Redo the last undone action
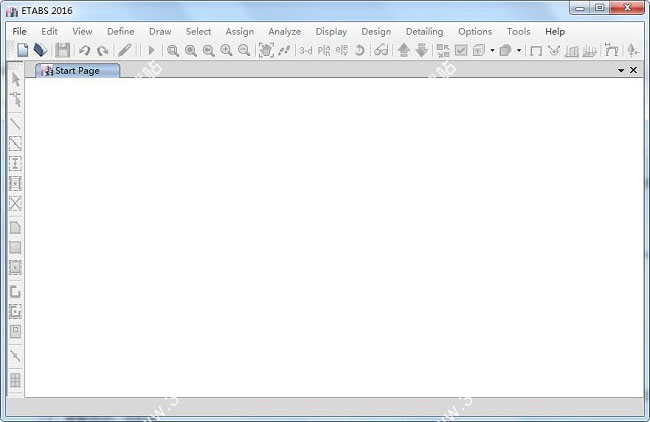The height and width of the screenshot is (422, 650). [102, 50]
